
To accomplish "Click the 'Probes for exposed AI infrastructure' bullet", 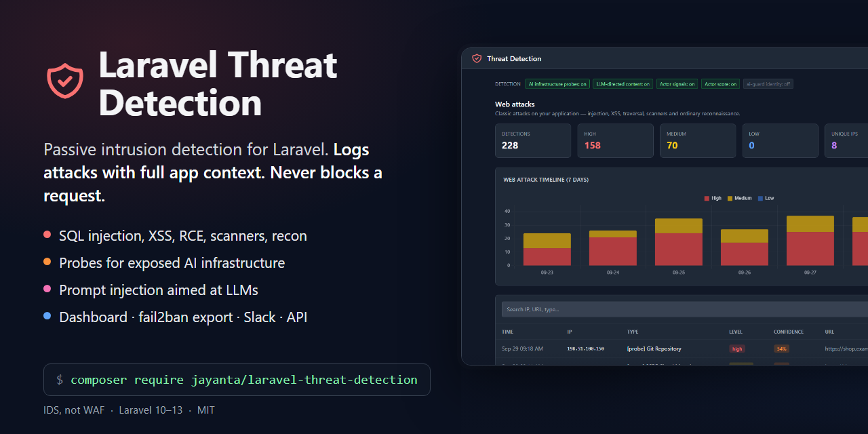I will (x=172, y=263).
